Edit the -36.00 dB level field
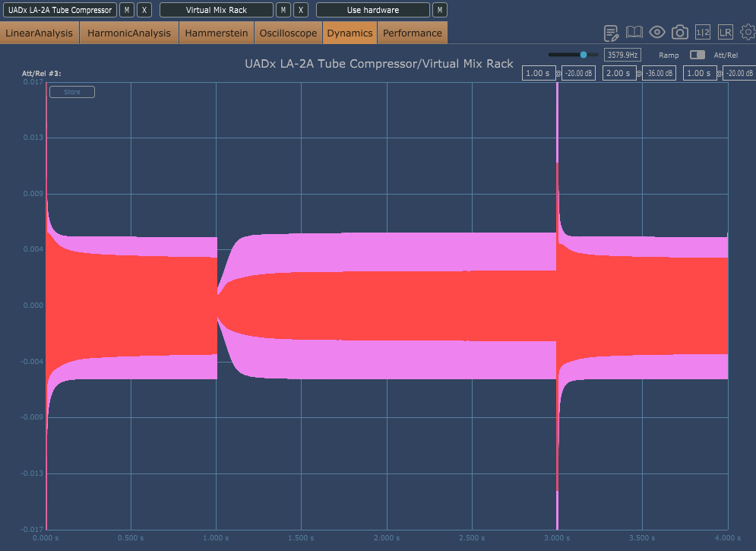Image resolution: width=756 pixels, height=551 pixels. pos(659,73)
